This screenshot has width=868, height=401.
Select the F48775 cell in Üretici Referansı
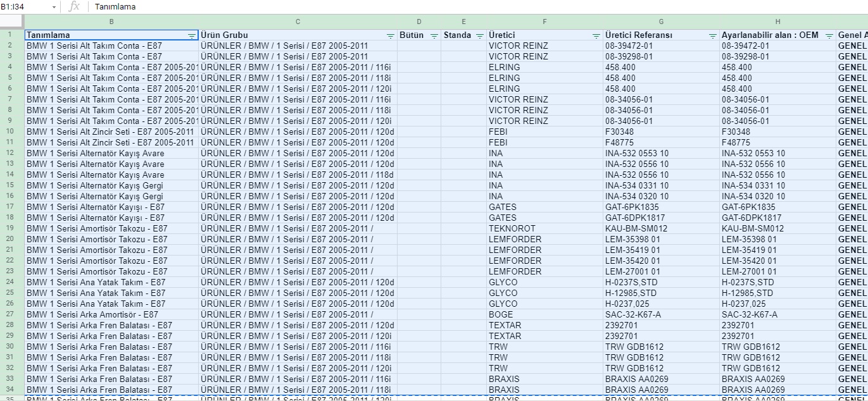pos(662,142)
